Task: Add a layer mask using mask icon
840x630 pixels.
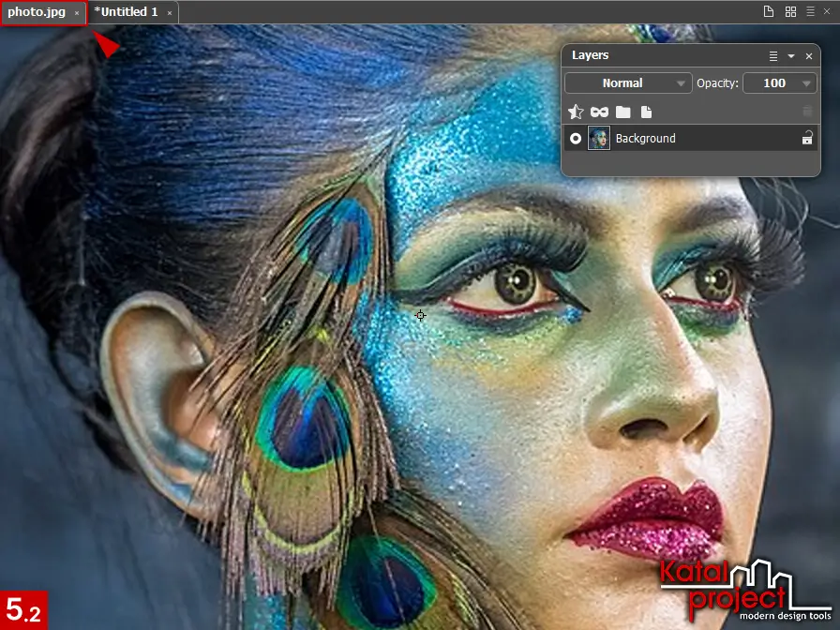Action: point(600,112)
